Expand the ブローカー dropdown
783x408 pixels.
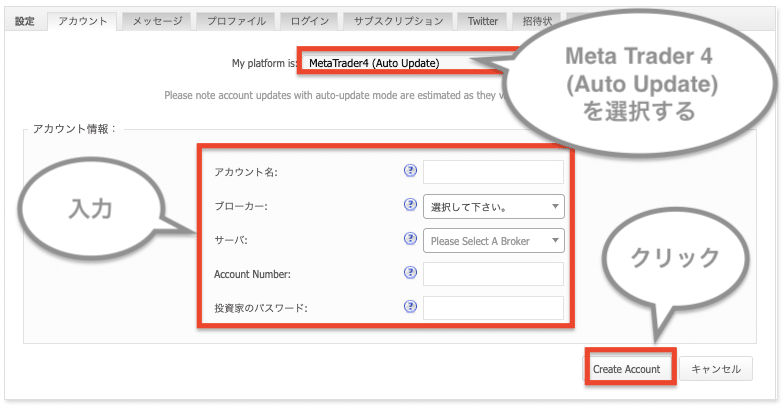(494, 207)
